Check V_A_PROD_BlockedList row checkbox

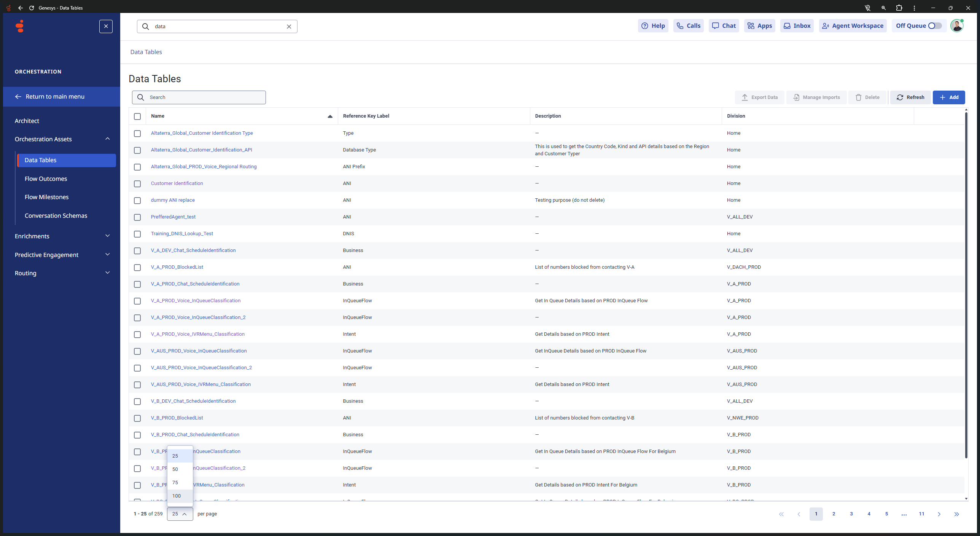(x=137, y=267)
